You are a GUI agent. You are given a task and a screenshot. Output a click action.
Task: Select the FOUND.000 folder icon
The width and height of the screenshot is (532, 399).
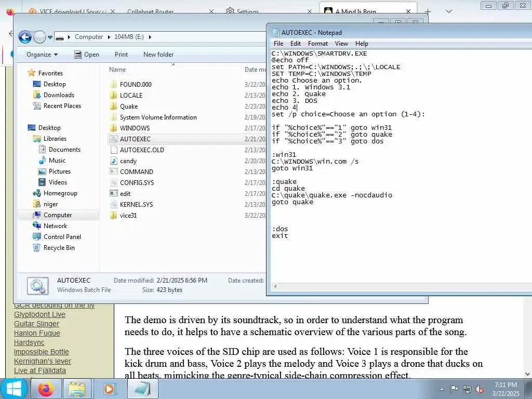click(114, 85)
